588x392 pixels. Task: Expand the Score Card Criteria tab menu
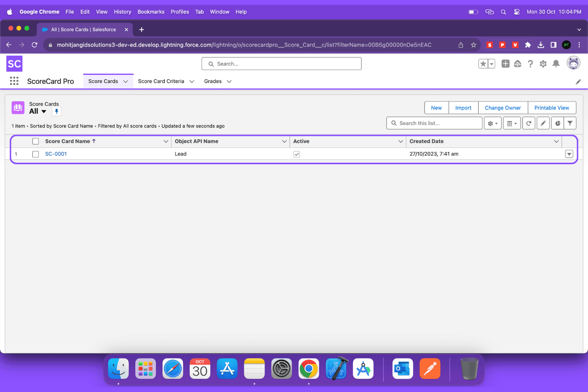tap(192, 82)
